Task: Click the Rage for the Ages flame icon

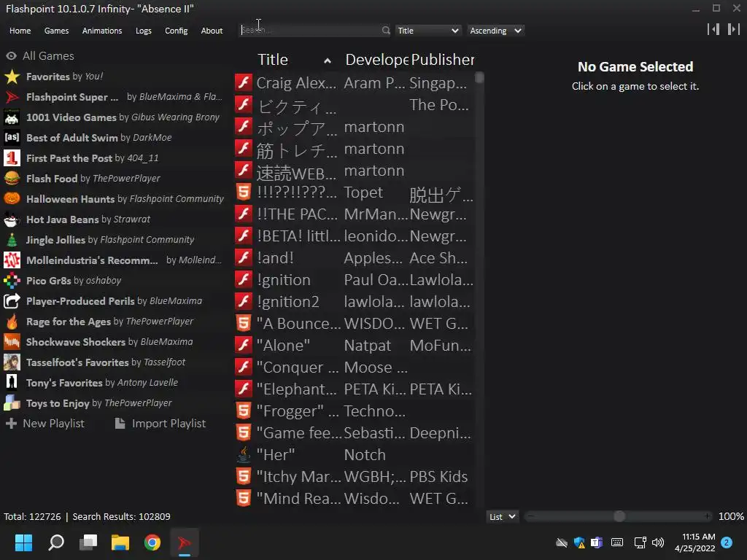Action: (12, 322)
